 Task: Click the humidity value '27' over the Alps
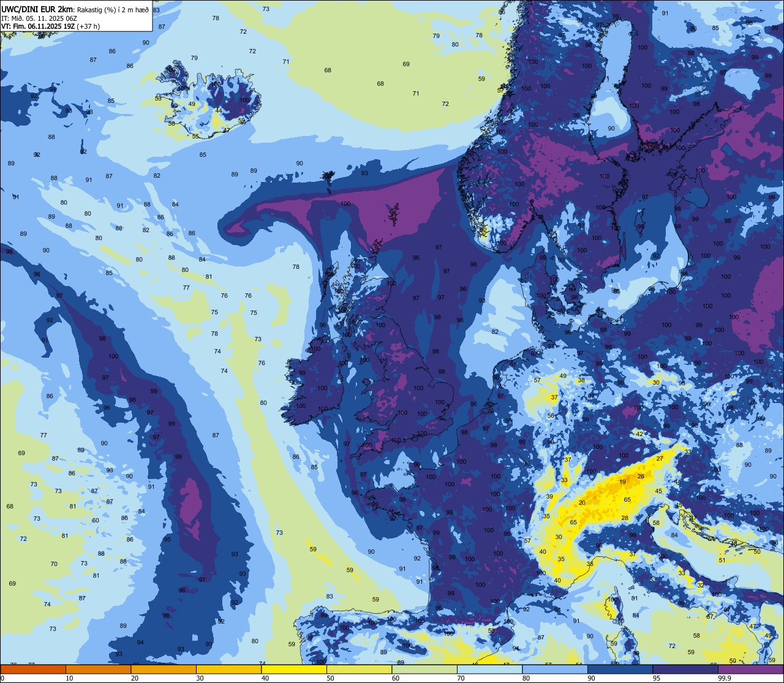[x=660, y=459]
